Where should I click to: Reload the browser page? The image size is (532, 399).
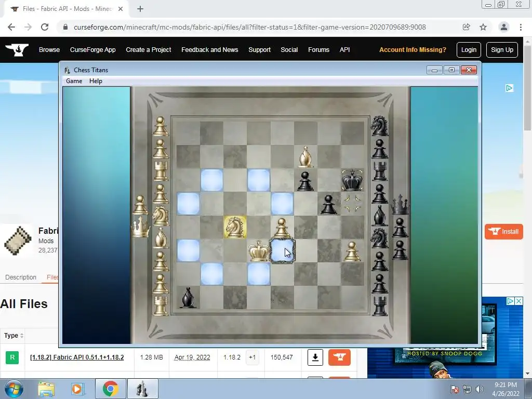(x=45, y=27)
